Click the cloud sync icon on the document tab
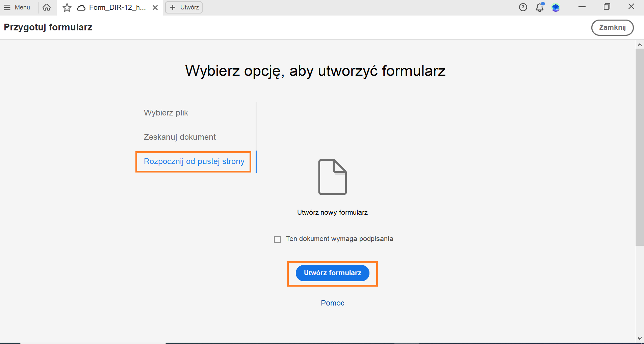The image size is (644, 344). pyautogui.click(x=80, y=7)
